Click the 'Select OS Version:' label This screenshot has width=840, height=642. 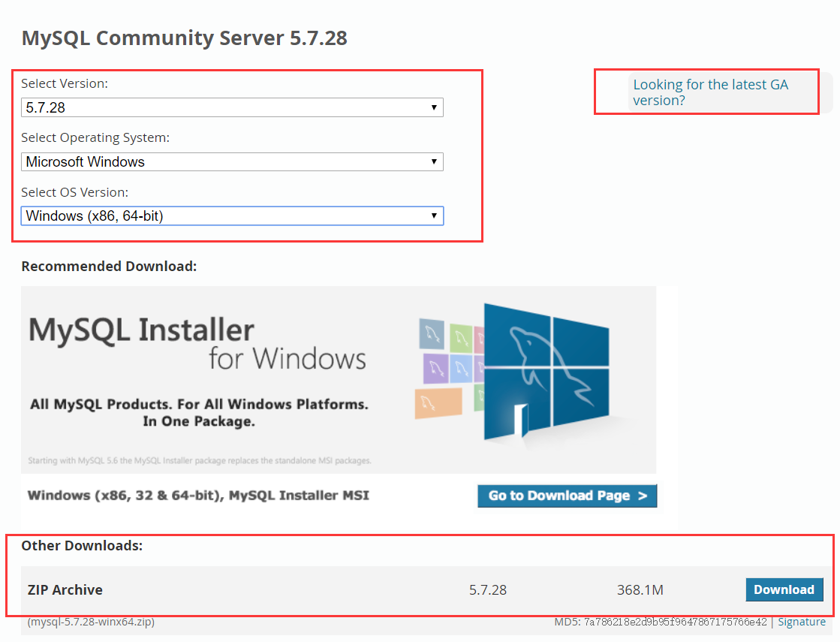[x=74, y=192]
